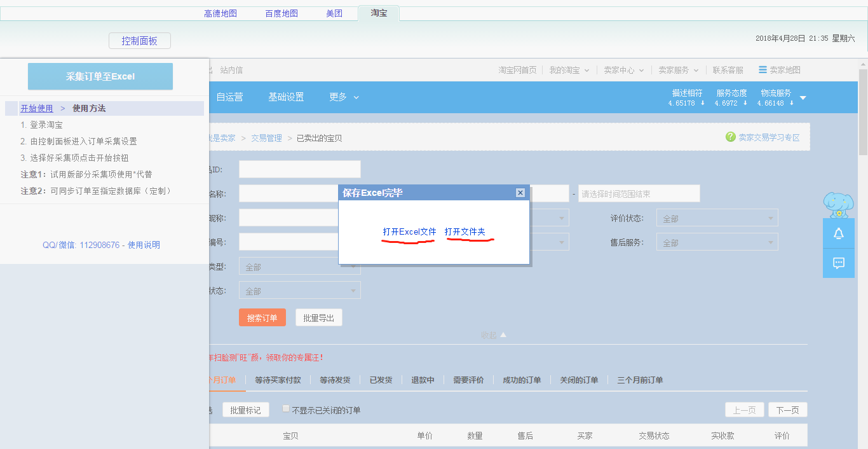Open the 三个月前订单 tab

(640, 380)
